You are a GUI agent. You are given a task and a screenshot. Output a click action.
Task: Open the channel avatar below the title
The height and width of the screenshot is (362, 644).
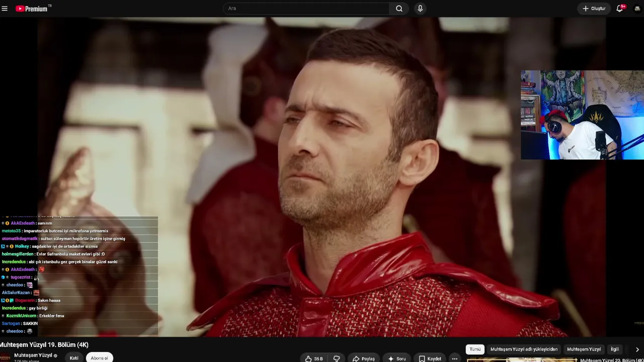pyautogui.click(x=5, y=357)
